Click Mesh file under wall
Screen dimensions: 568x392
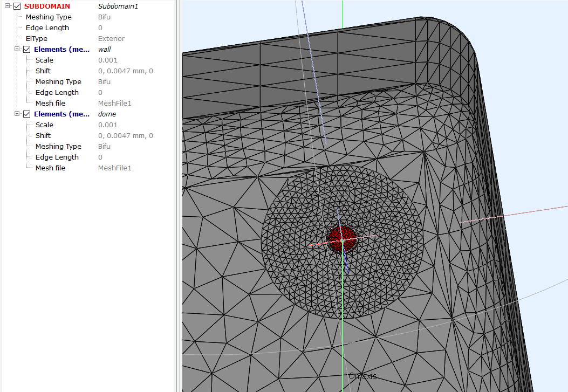tap(50, 103)
